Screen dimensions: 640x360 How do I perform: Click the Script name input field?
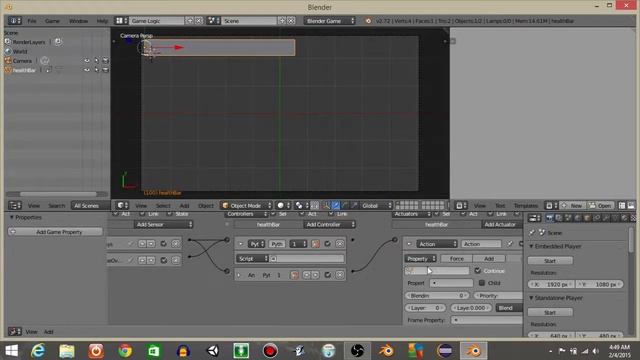point(307,258)
